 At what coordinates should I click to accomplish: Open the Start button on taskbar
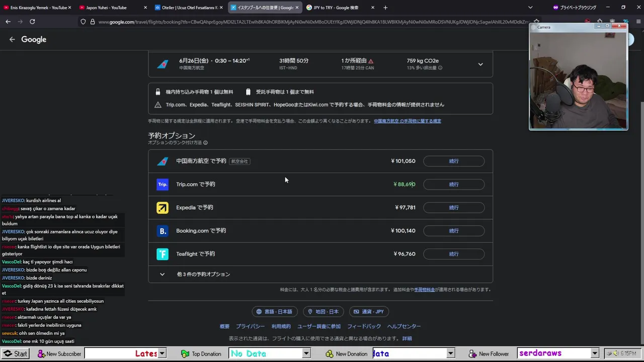15,354
